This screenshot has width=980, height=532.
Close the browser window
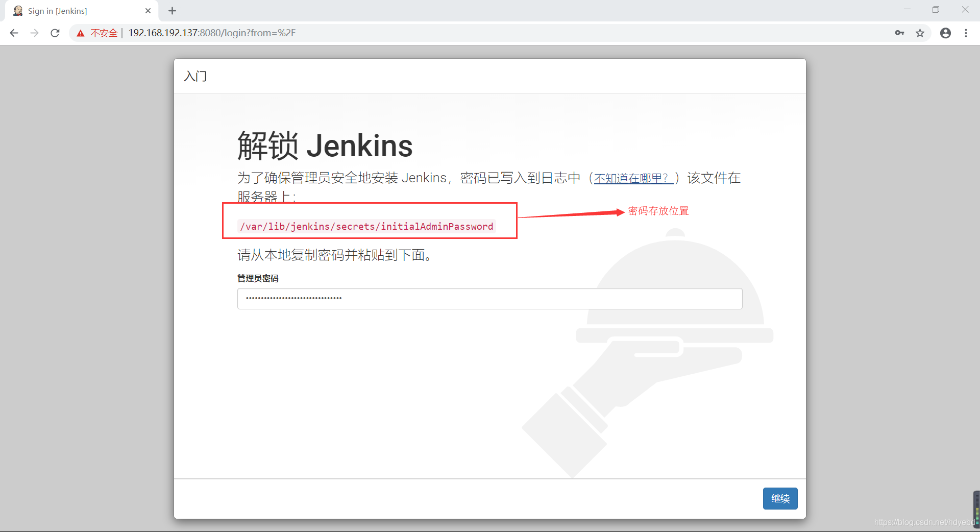pos(965,10)
